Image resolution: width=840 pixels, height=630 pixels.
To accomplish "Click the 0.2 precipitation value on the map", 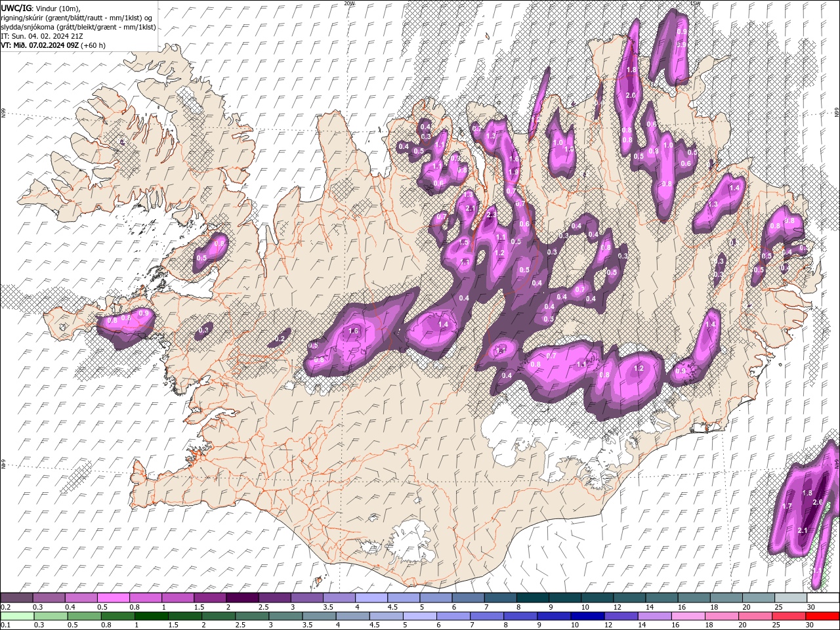I will pyautogui.click(x=281, y=339).
